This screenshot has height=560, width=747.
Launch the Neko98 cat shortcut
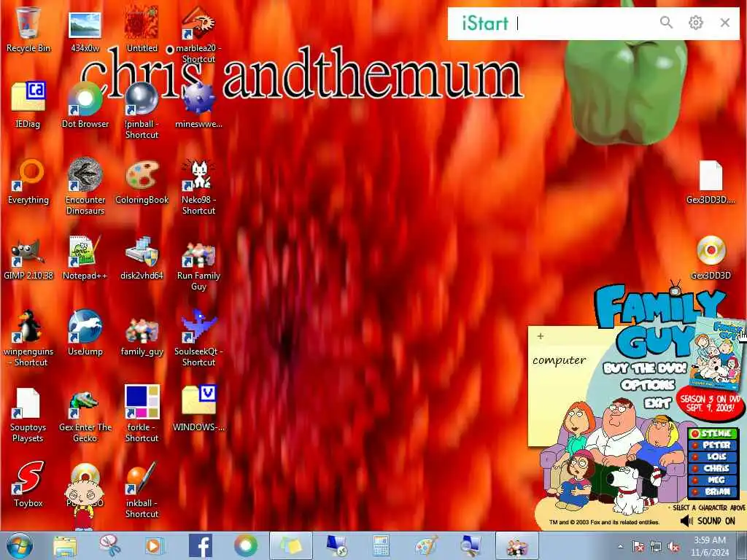coord(198,186)
